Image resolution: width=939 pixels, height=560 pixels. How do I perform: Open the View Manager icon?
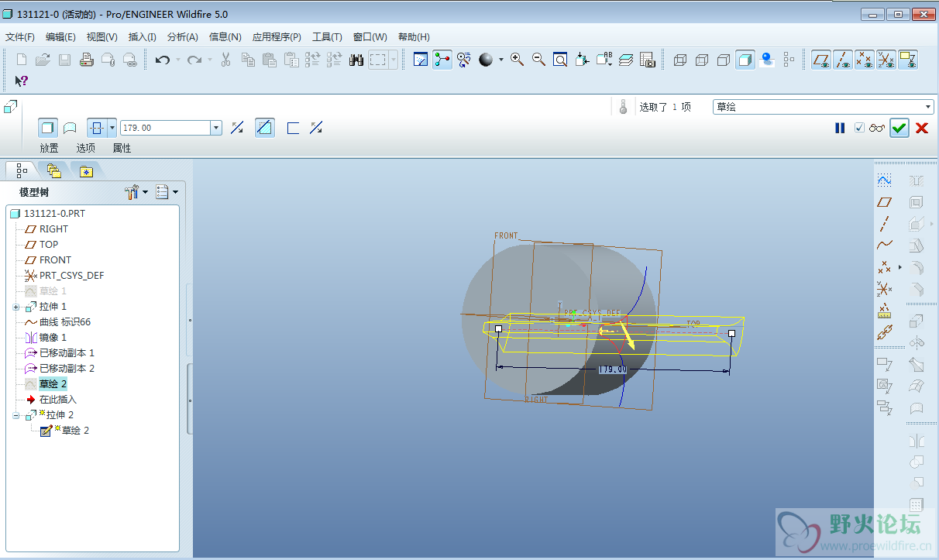(x=648, y=60)
